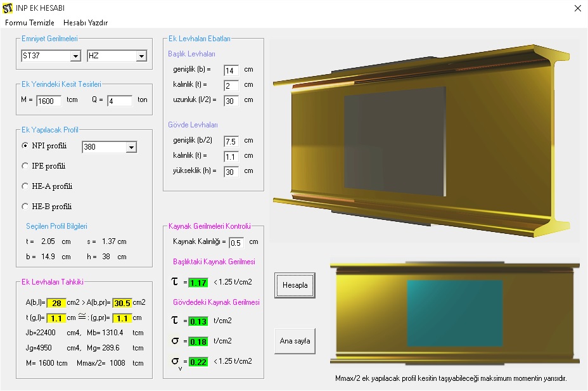Viewport: 588px width, 391px height.
Task: Open the HZ loading case dropdown
Action: [141, 56]
